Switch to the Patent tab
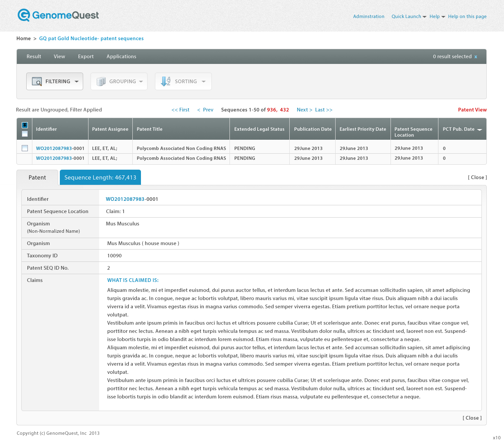 [37, 177]
